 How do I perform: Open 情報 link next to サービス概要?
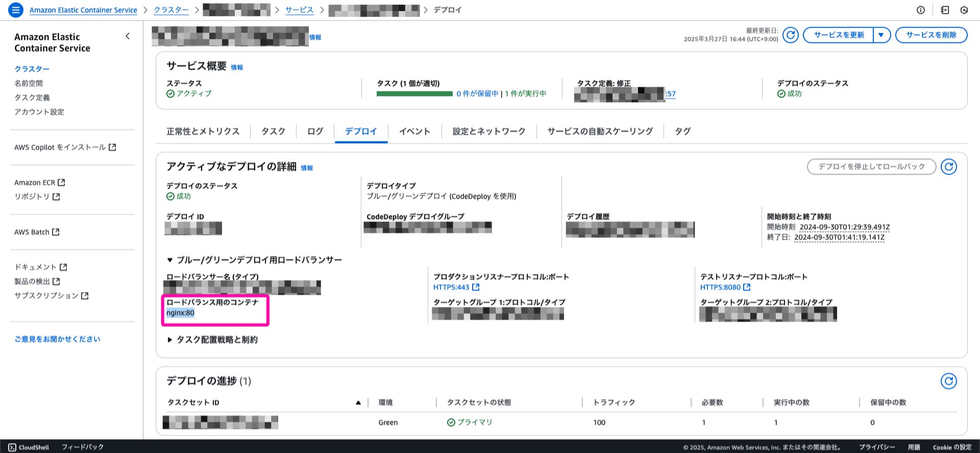tap(237, 67)
